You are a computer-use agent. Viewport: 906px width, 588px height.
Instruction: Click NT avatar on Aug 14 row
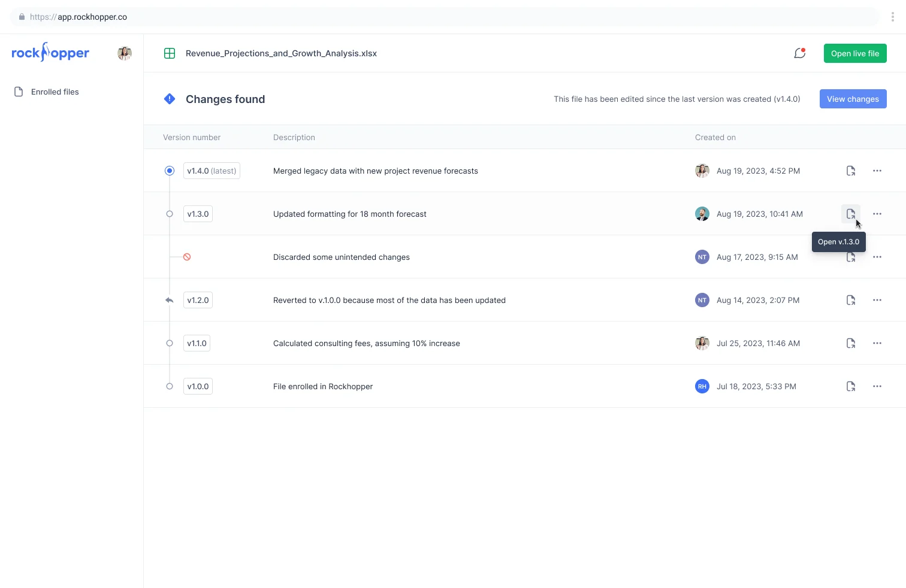[702, 300]
